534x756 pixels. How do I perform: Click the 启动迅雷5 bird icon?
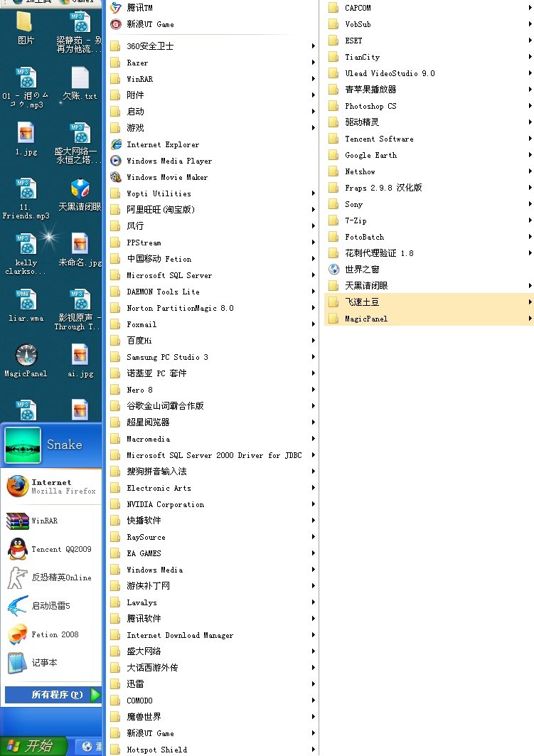[18, 606]
